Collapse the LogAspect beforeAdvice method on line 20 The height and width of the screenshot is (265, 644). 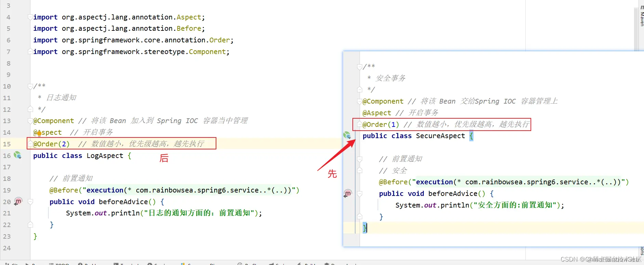pos(30,201)
